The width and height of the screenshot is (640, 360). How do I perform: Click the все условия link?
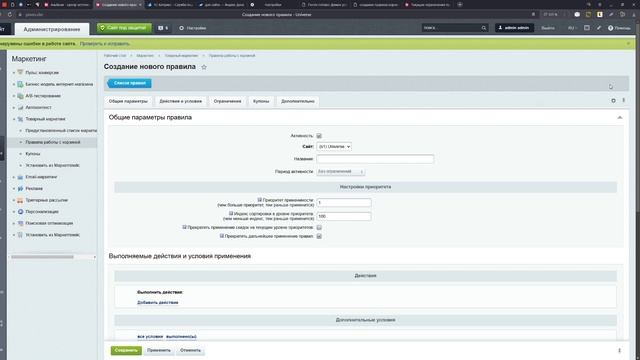click(x=150, y=336)
